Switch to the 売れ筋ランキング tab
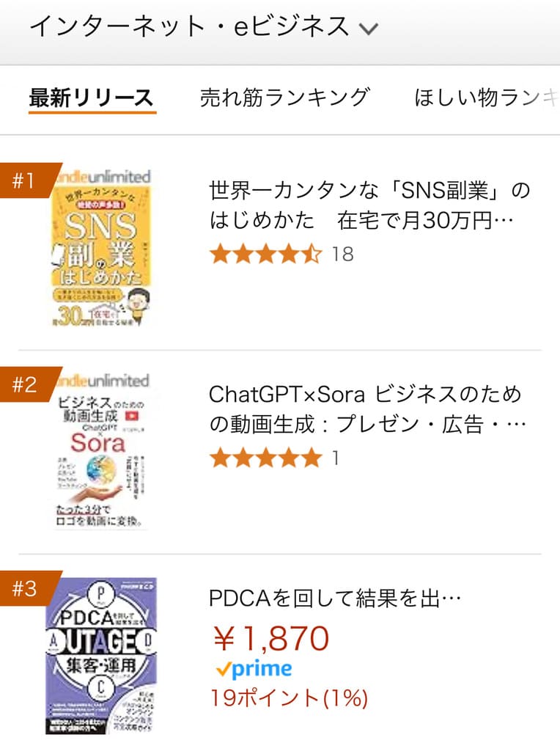 (286, 98)
